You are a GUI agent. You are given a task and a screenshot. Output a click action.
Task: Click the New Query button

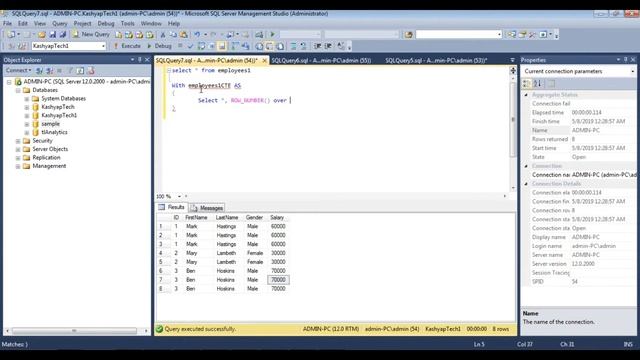[91, 35]
